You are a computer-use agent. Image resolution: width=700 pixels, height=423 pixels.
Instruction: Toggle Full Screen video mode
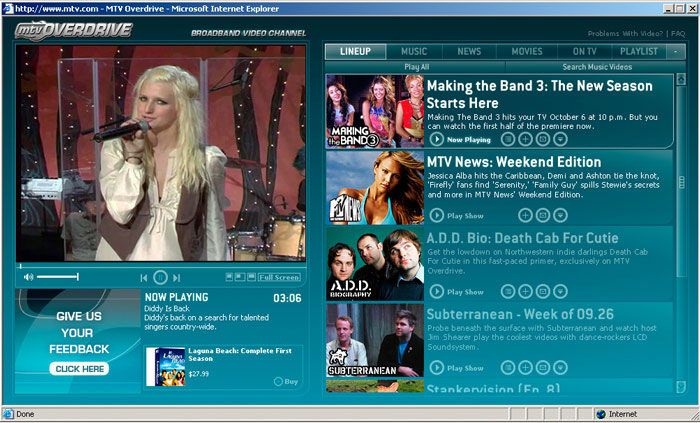click(x=279, y=277)
